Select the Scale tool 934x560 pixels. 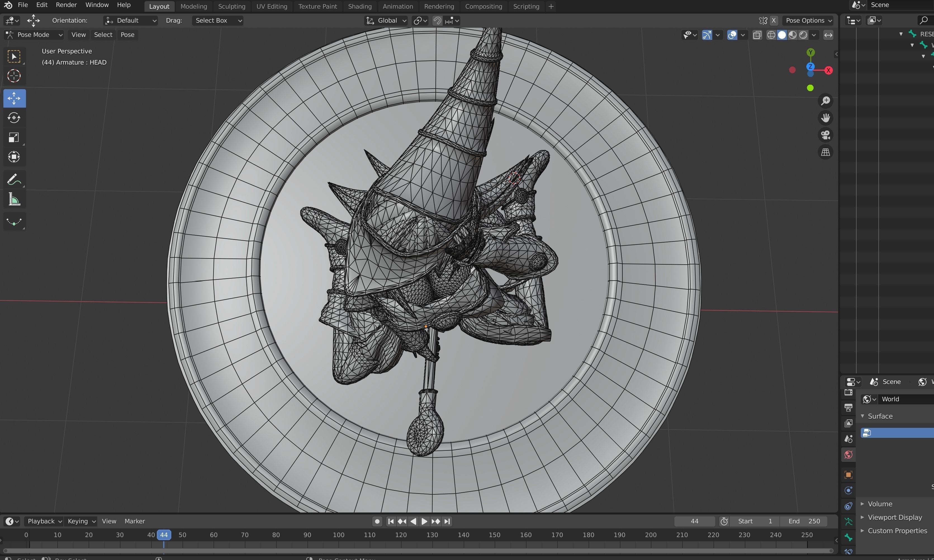point(14,137)
